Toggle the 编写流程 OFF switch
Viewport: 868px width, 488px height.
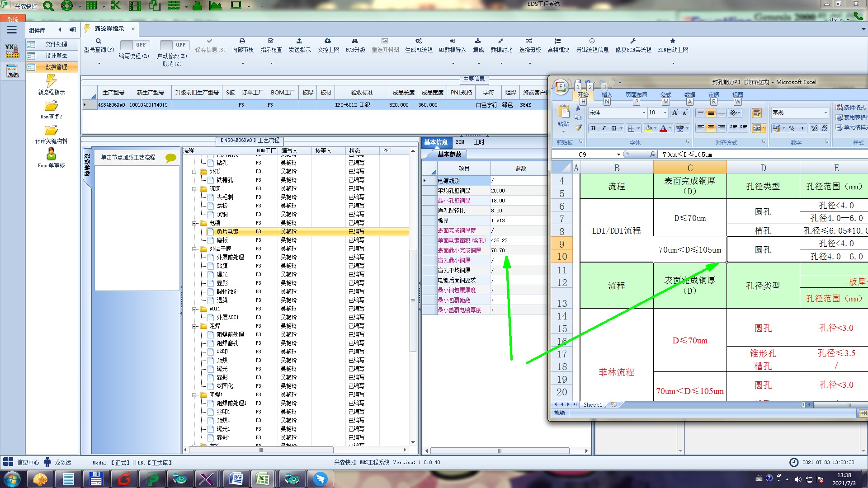pyautogui.click(x=134, y=45)
